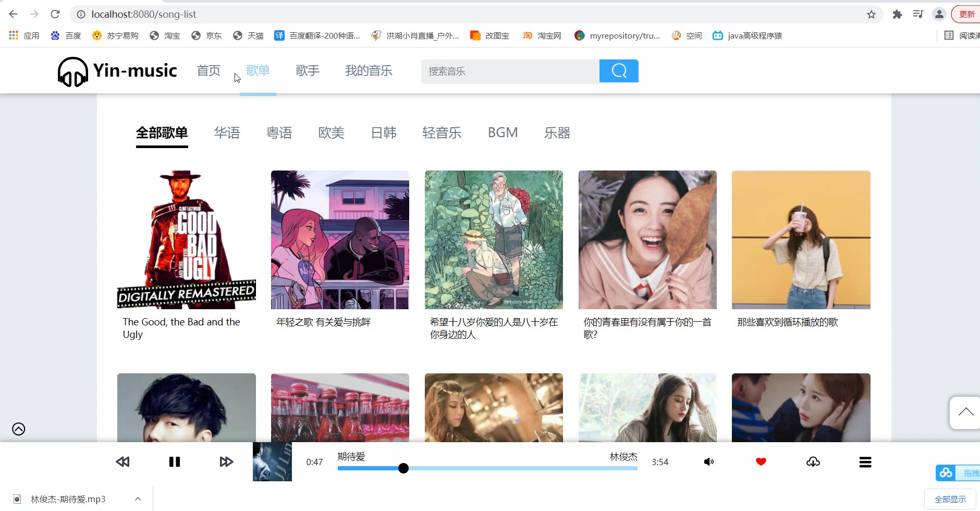This screenshot has width=980, height=511.
Task: Toggle the red heart favorite icon
Action: tap(761, 461)
